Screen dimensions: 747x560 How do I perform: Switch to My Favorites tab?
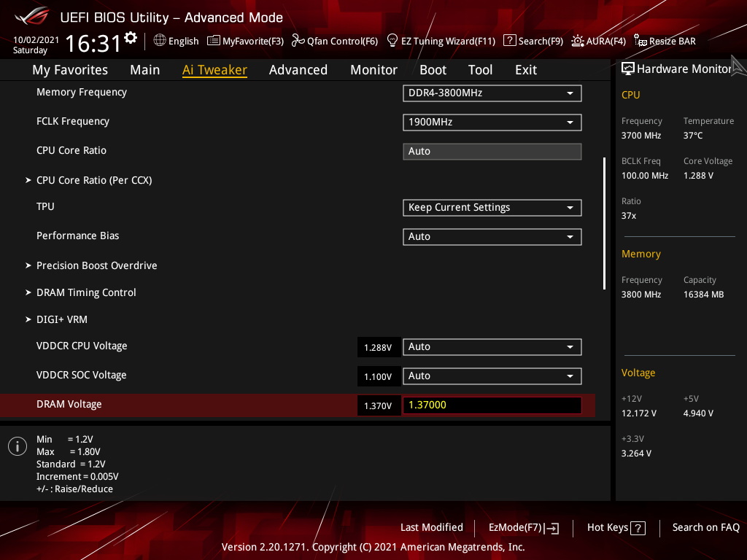point(70,70)
